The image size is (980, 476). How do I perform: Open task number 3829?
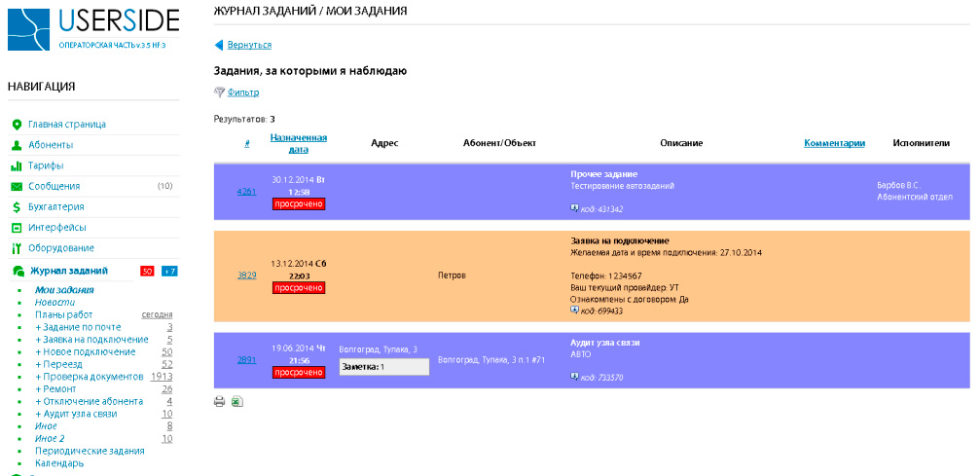point(246,275)
